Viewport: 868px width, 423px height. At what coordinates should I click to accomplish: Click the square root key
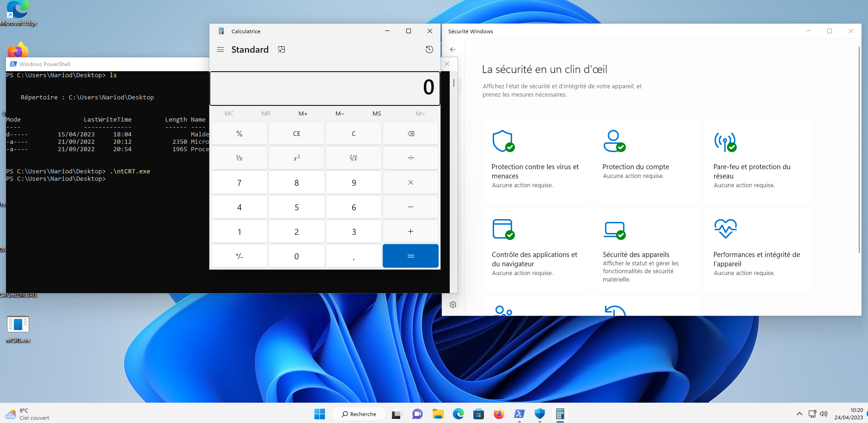click(x=354, y=158)
